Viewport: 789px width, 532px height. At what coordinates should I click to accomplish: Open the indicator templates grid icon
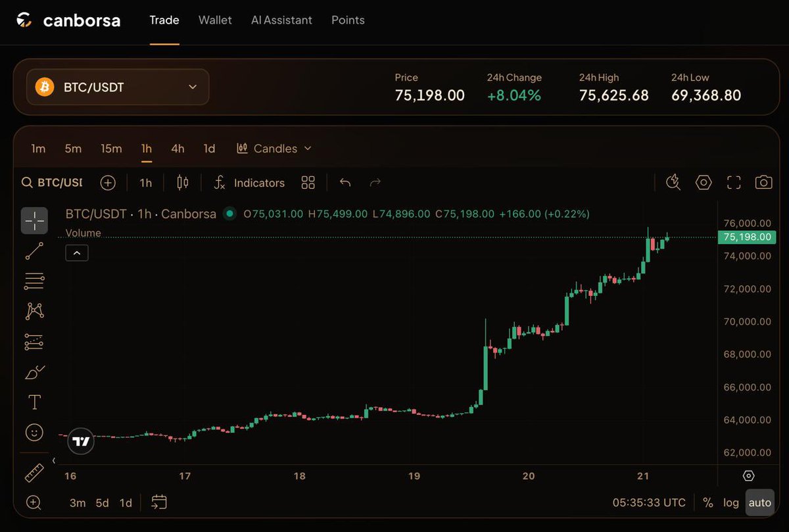click(x=308, y=183)
